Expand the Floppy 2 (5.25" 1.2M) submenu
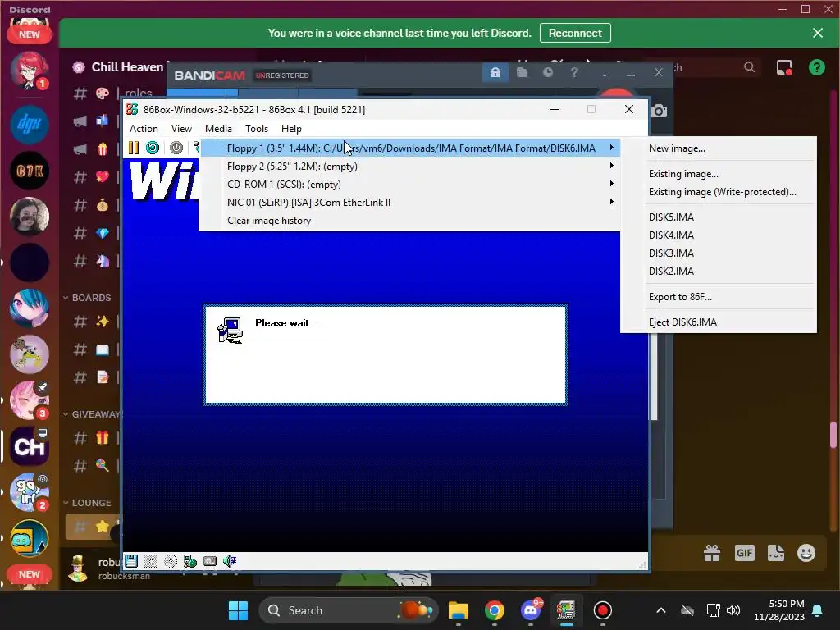The image size is (840, 630). (x=409, y=166)
